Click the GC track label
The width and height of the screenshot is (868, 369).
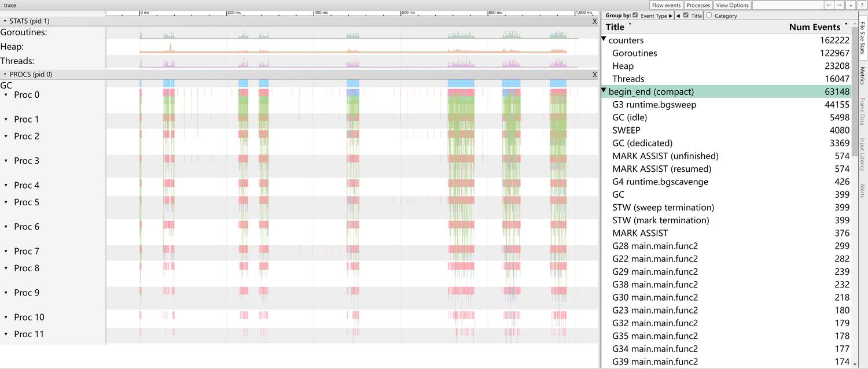pos(6,84)
